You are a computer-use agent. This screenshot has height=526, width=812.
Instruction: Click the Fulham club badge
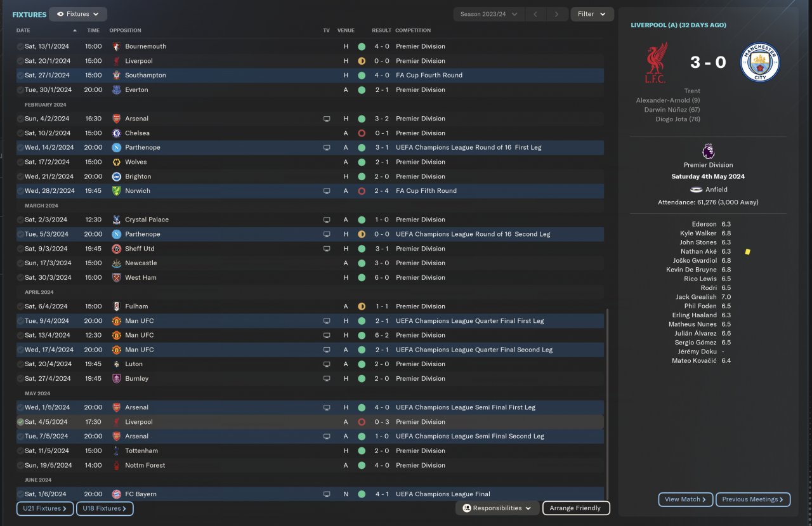(116, 306)
